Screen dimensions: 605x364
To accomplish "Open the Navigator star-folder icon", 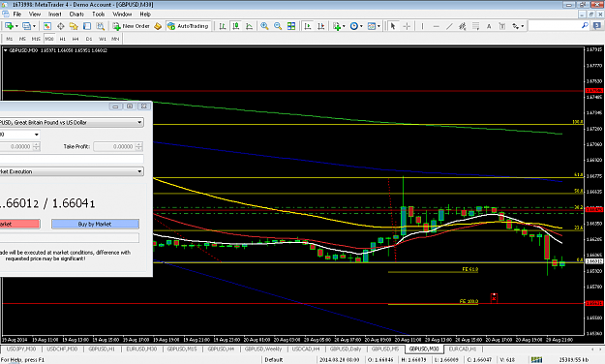I will [74, 26].
